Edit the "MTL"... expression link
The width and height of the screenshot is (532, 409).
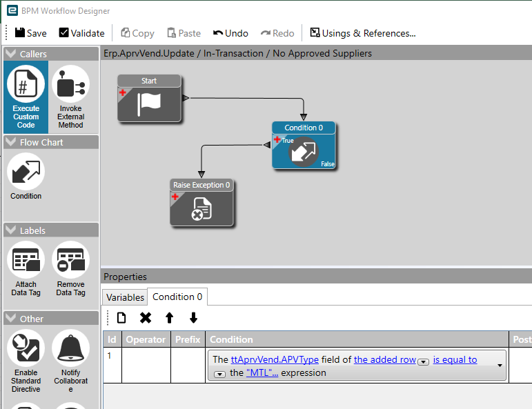coord(262,372)
